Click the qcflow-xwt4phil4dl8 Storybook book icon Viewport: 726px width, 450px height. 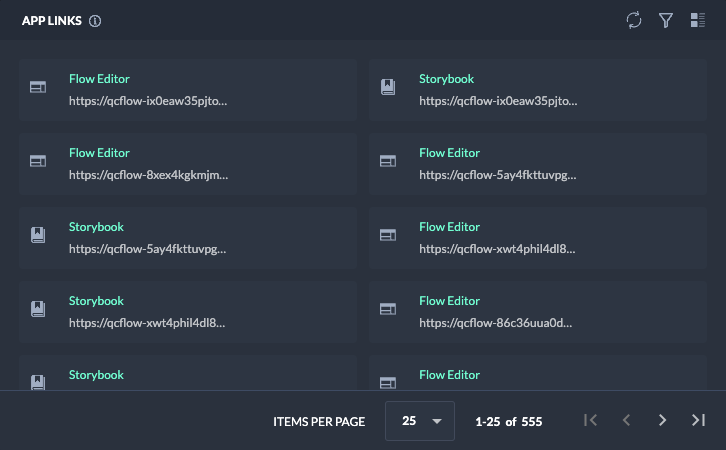38,310
